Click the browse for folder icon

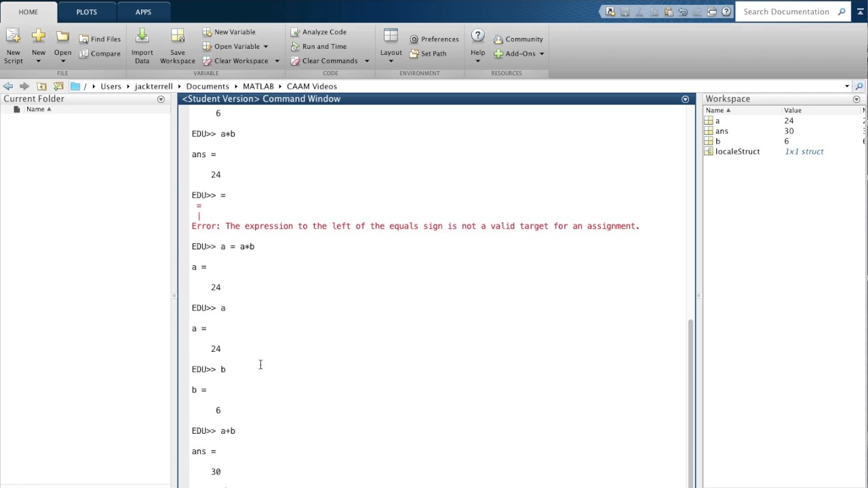58,86
